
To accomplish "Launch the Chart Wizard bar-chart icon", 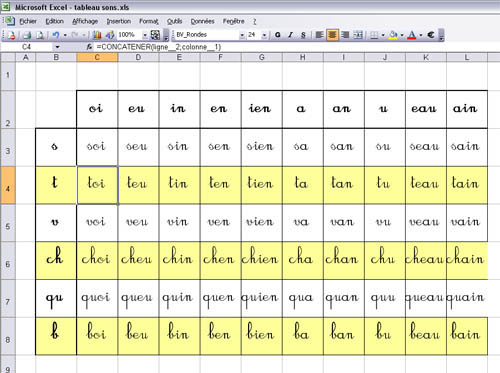I will pos(97,35).
